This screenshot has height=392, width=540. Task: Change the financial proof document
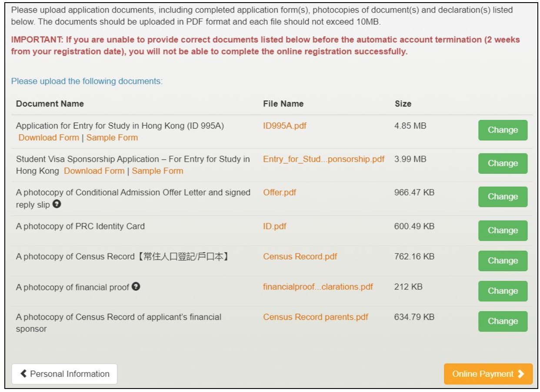pyautogui.click(x=503, y=291)
